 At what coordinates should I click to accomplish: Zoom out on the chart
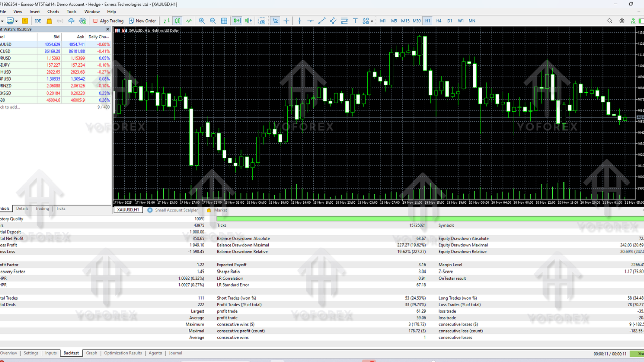(212, 21)
